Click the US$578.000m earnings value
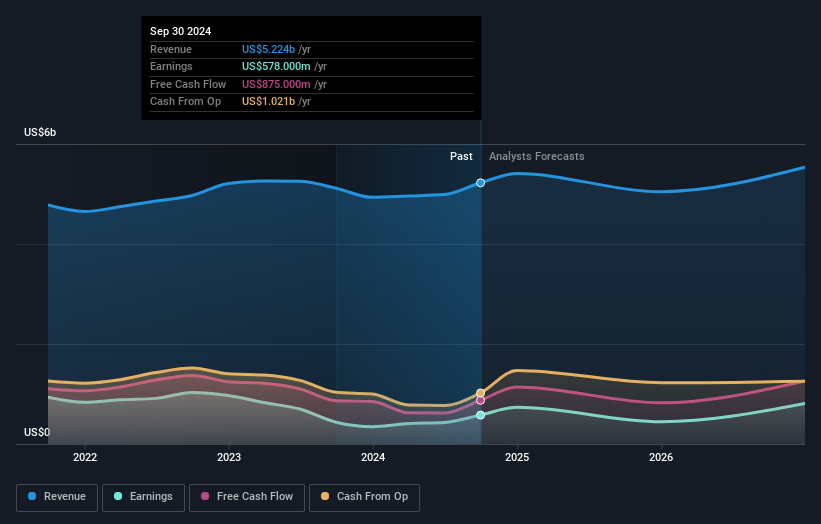This screenshot has width=821, height=524. [x=276, y=66]
